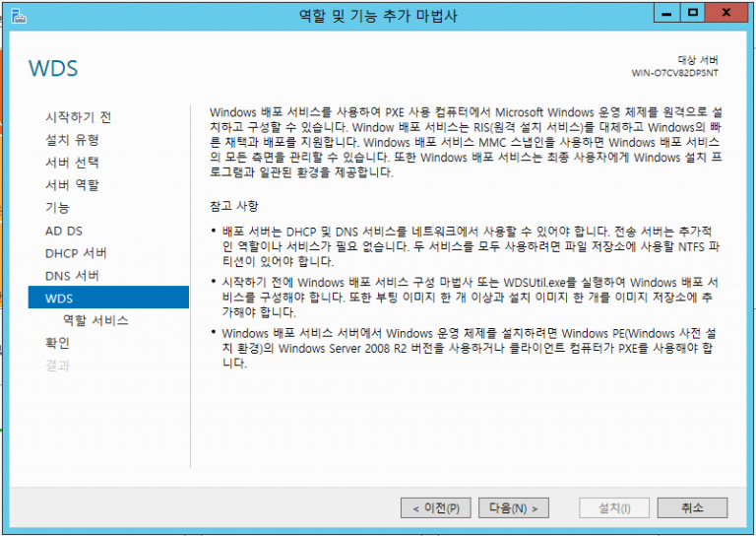This screenshot has height=536, width=756.
Task: Open the AD DS step
Action: [64, 230]
